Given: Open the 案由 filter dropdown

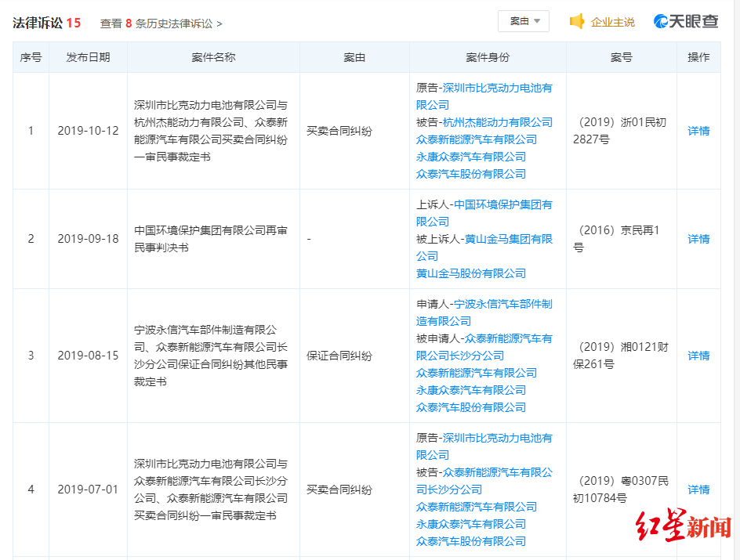Looking at the screenshot, I should [524, 21].
